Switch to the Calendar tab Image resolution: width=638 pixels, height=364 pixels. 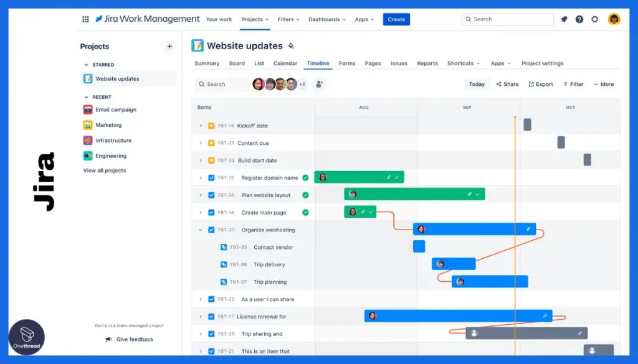click(285, 63)
